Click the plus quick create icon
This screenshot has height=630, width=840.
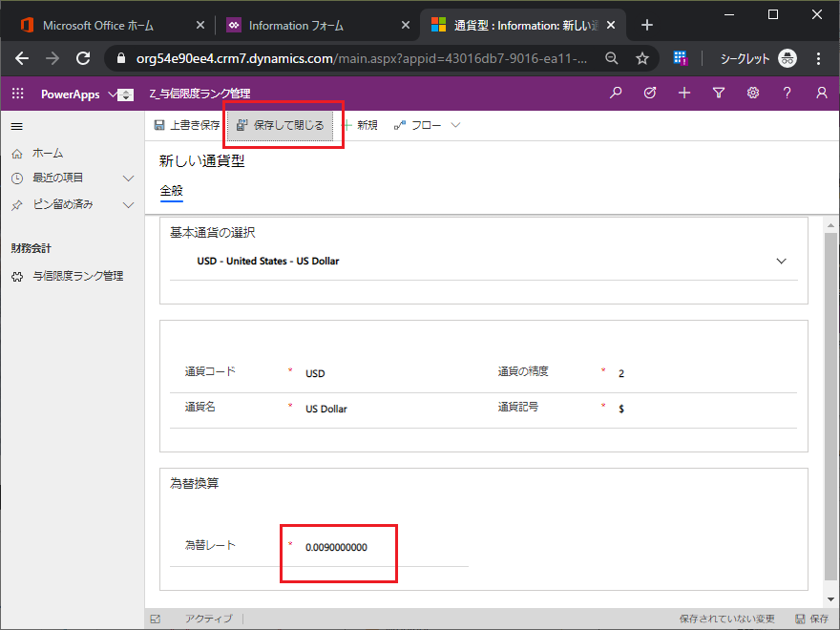(x=684, y=94)
